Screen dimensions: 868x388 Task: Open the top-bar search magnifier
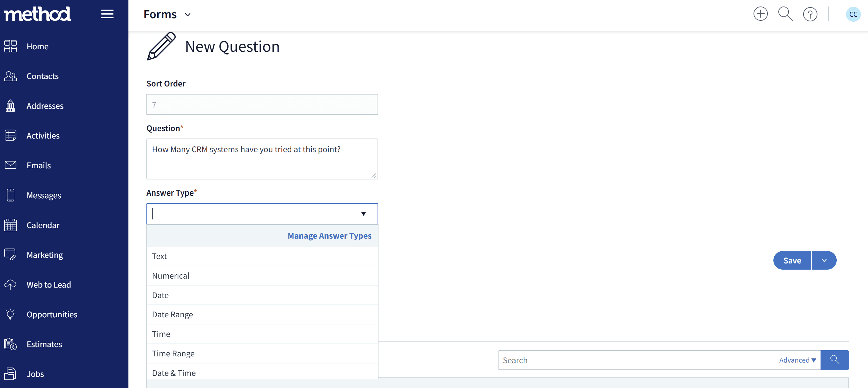(x=785, y=14)
